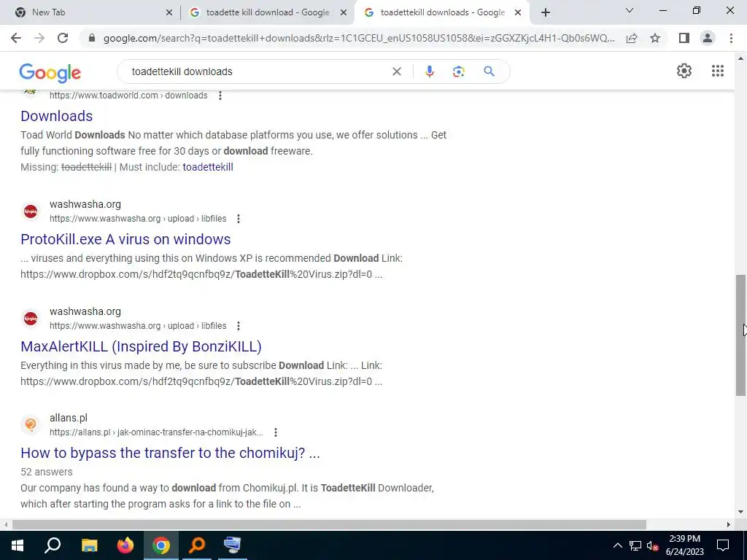Click the scroll up arrow
747x560 pixels.
[741, 59]
